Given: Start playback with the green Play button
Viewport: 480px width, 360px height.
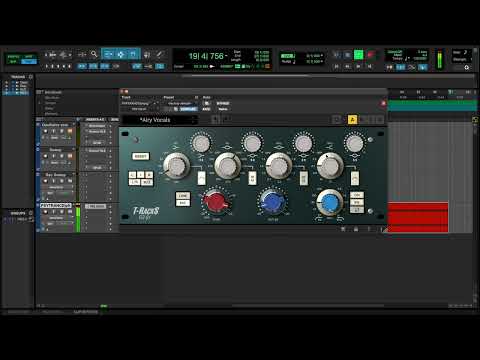Looking at the screenshot, I should 358,55.
